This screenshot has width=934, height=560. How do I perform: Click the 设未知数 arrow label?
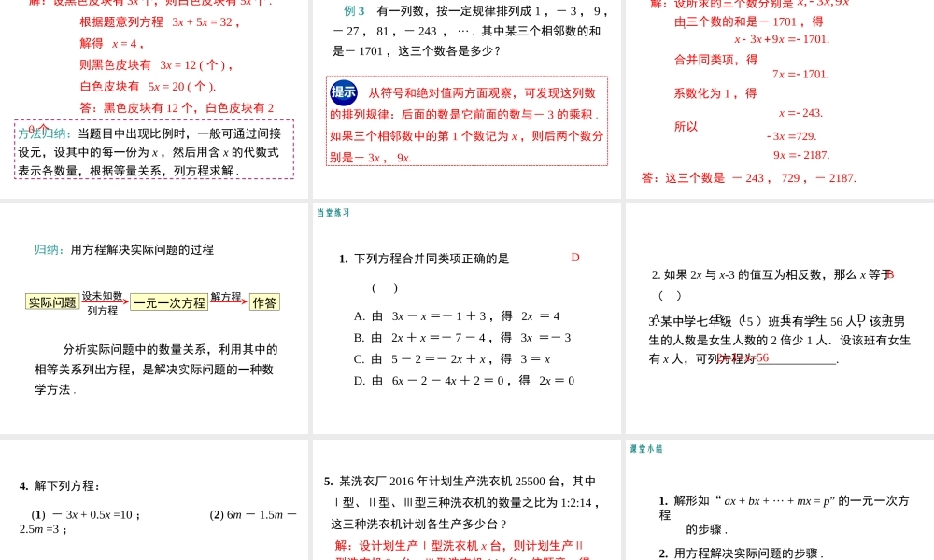point(103,296)
